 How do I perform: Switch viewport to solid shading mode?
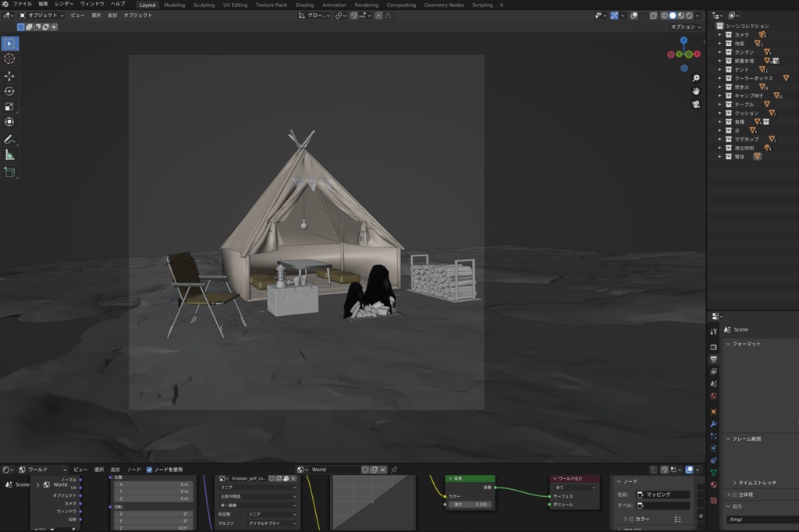(x=673, y=16)
